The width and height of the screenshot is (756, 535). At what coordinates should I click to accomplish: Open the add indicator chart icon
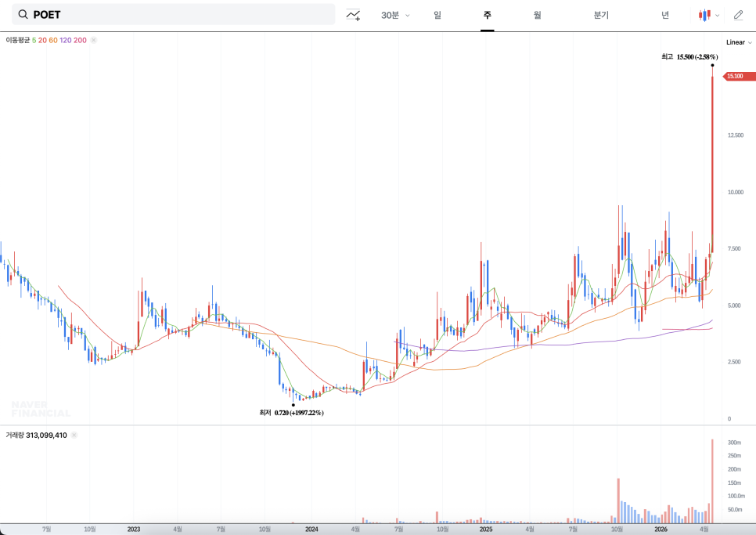354,15
